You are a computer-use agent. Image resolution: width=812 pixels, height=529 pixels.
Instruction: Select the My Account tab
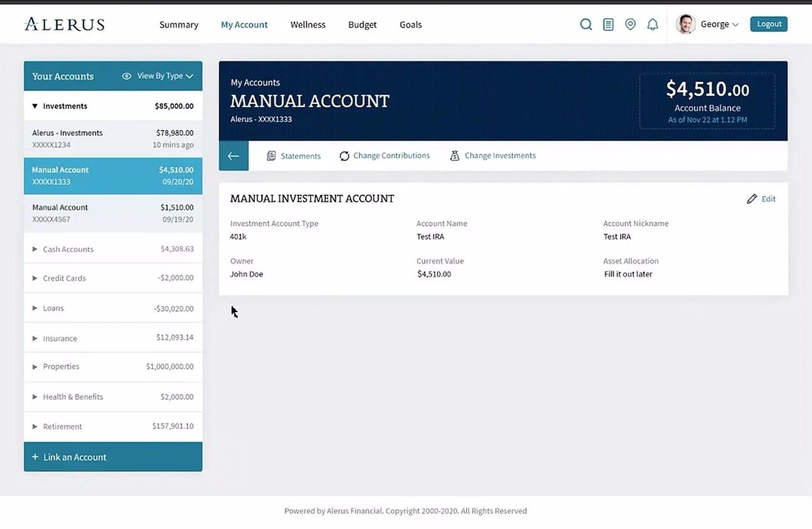pyautogui.click(x=244, y=25)
